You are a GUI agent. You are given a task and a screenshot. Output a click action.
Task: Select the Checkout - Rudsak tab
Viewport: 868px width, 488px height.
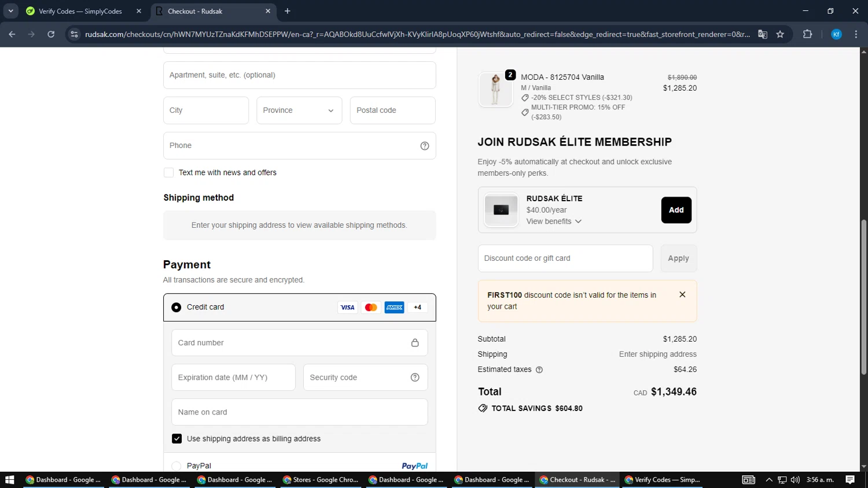click(214, 11)
